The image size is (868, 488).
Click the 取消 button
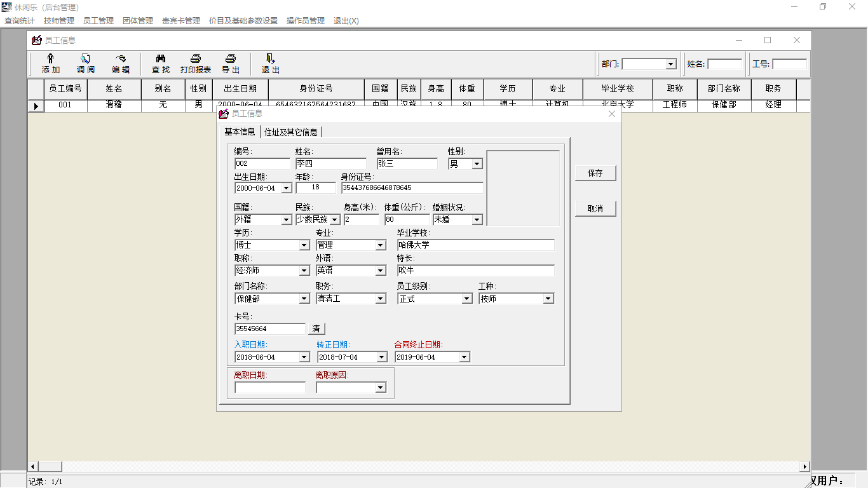point(595,208)
